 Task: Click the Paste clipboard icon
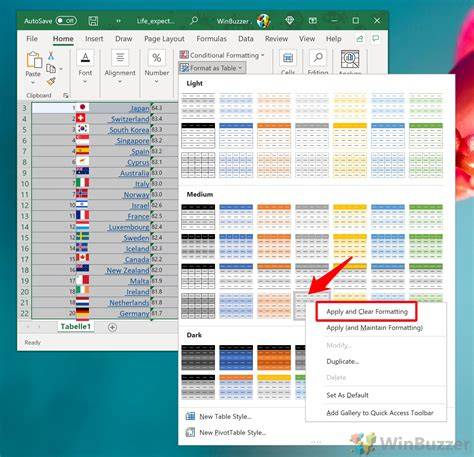coord(34,60)
